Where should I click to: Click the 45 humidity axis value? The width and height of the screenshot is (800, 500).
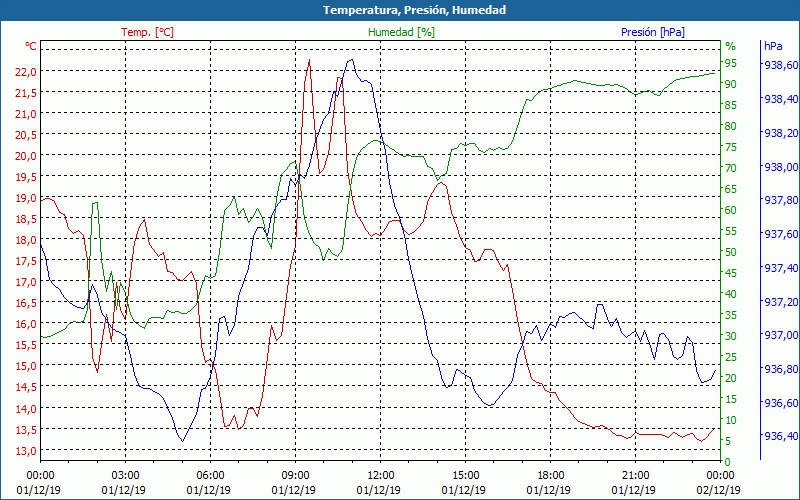coord(731,273)
